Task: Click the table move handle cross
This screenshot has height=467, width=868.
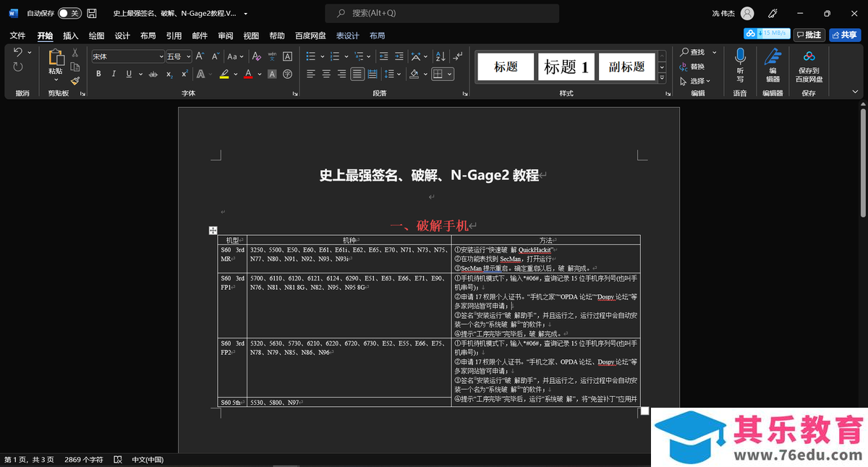Action: coord(213,231)
